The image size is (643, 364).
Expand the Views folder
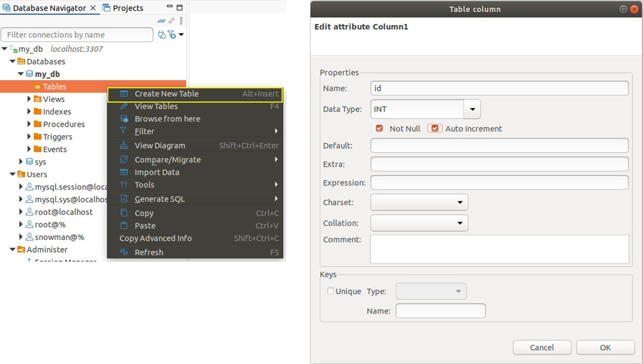click(29, 99)
